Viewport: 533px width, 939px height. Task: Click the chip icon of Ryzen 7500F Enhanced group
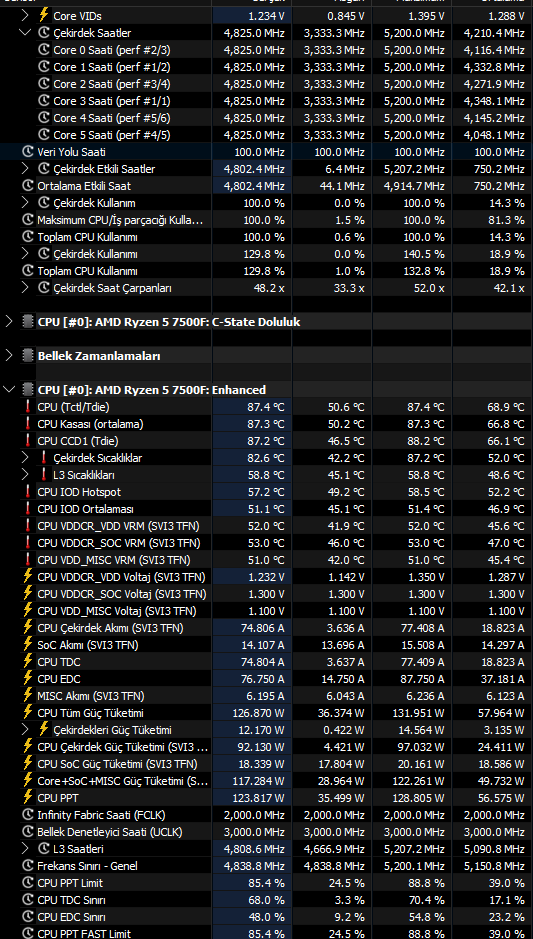coord(28,390)
